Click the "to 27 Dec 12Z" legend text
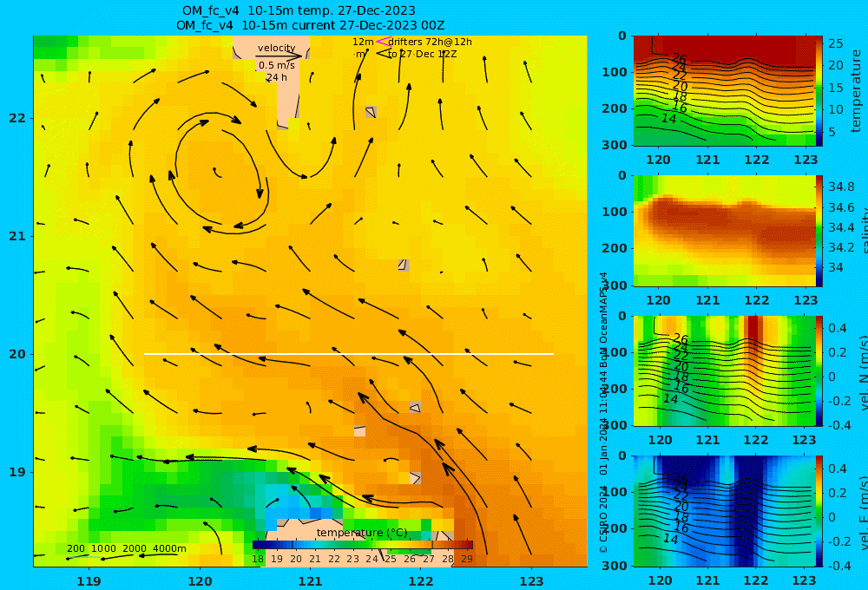868x590 pixels. 423,54
